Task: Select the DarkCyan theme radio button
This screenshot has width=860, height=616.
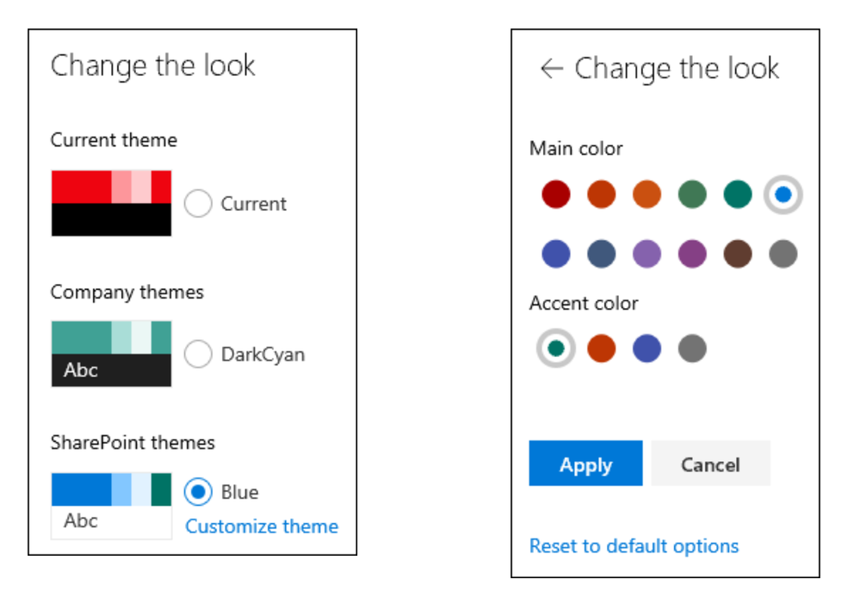Action: pos(198,354)
